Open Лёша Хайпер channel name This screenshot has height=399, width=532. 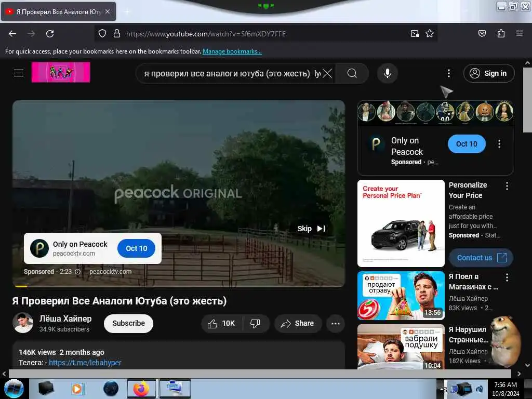point(65,318)
